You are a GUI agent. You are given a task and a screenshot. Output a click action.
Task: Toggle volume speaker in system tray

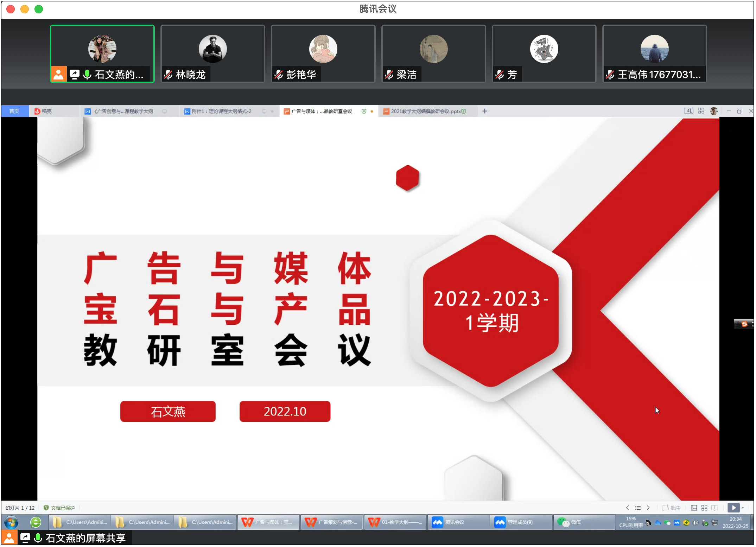(x=695, y=523)
